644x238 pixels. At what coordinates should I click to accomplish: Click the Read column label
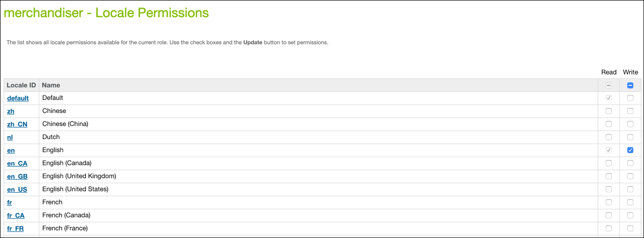pos(609,72)
